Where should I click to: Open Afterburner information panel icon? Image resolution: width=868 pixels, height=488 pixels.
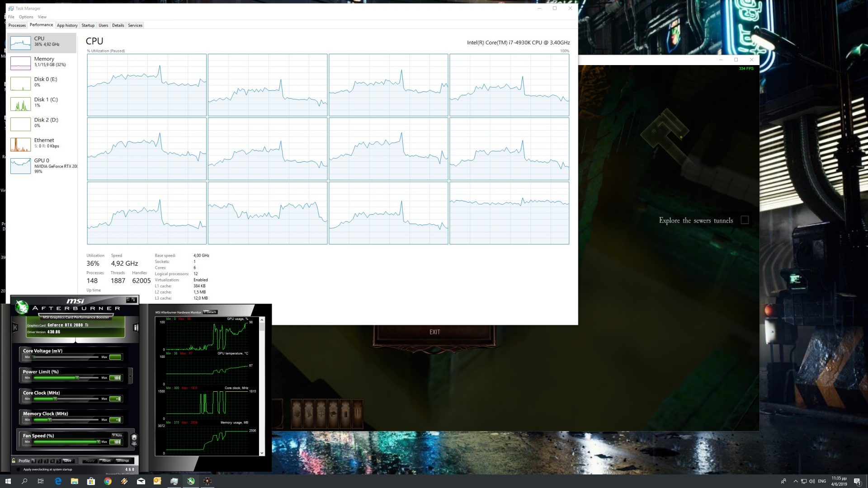coord(136,327)
